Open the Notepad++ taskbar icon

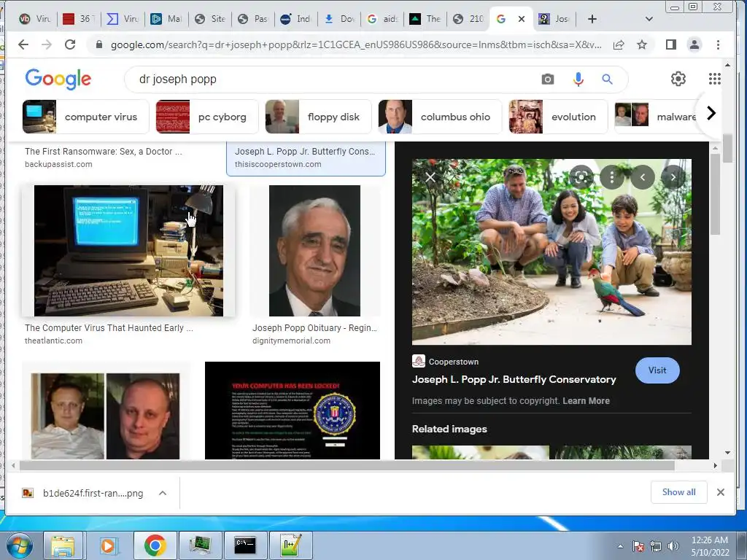(290, 545)
